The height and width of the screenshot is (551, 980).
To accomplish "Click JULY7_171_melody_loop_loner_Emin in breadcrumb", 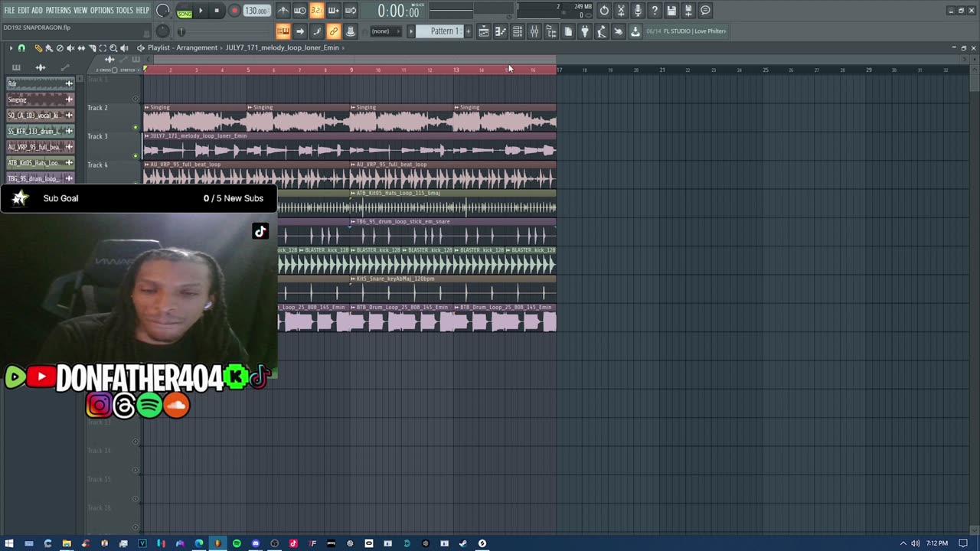I will click(x=282, y=47).
